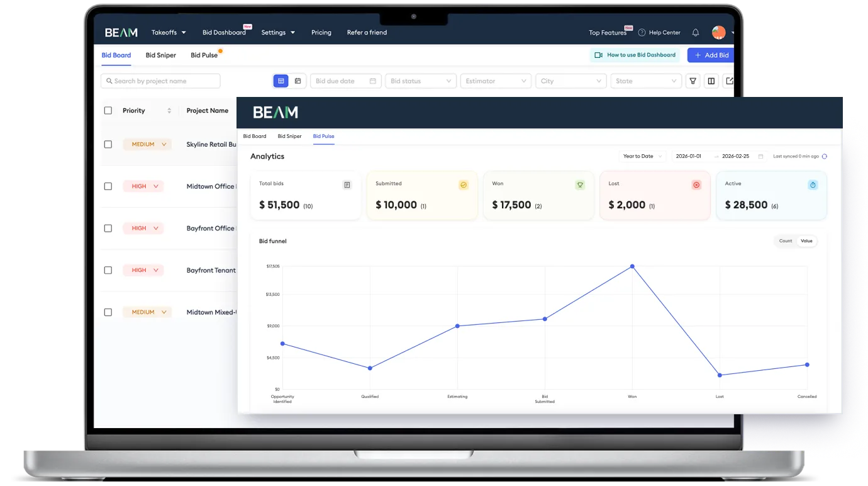Image resolution: width=868 pixels, height=486 pixels.
Task: Click the Estimating data point on the chart
Action: coord(457,326)
